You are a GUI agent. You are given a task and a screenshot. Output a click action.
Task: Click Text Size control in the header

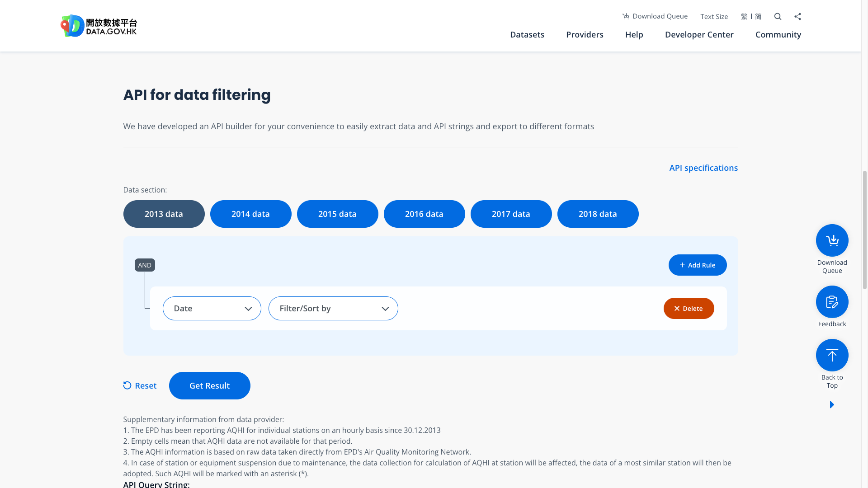click(x=714, y=16)
